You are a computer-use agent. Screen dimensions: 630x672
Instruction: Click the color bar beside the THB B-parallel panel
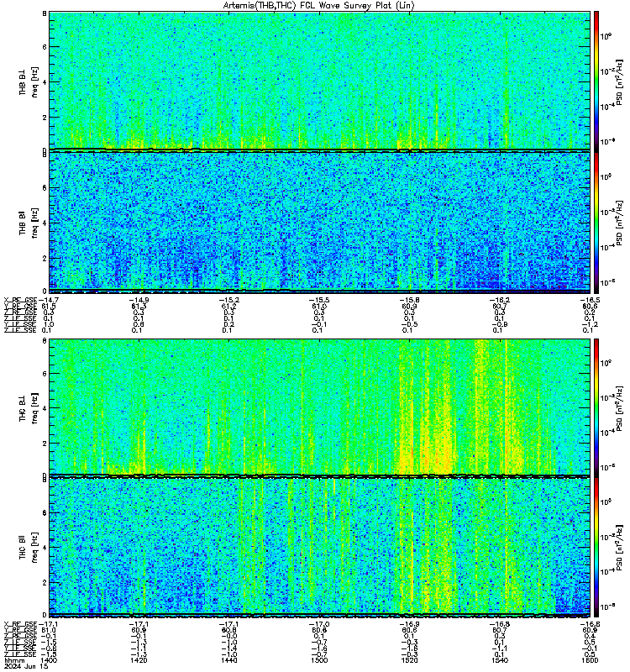click(596, 222)
